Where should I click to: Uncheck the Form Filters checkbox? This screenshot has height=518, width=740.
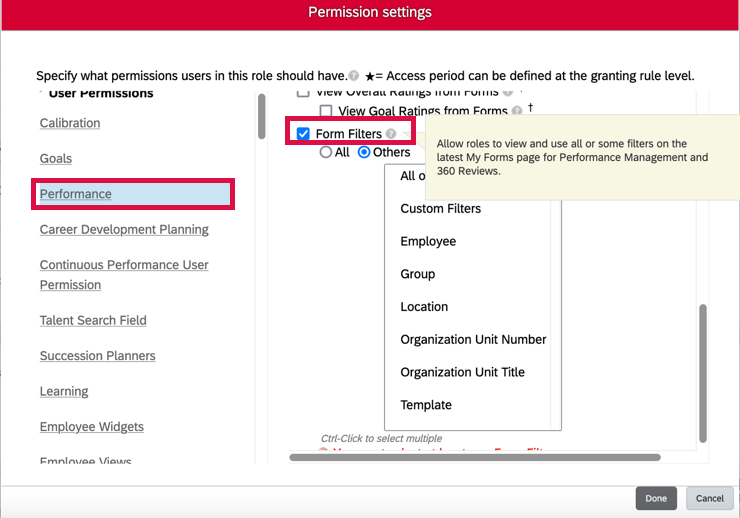pyautogui.click(x=303, y=134)
